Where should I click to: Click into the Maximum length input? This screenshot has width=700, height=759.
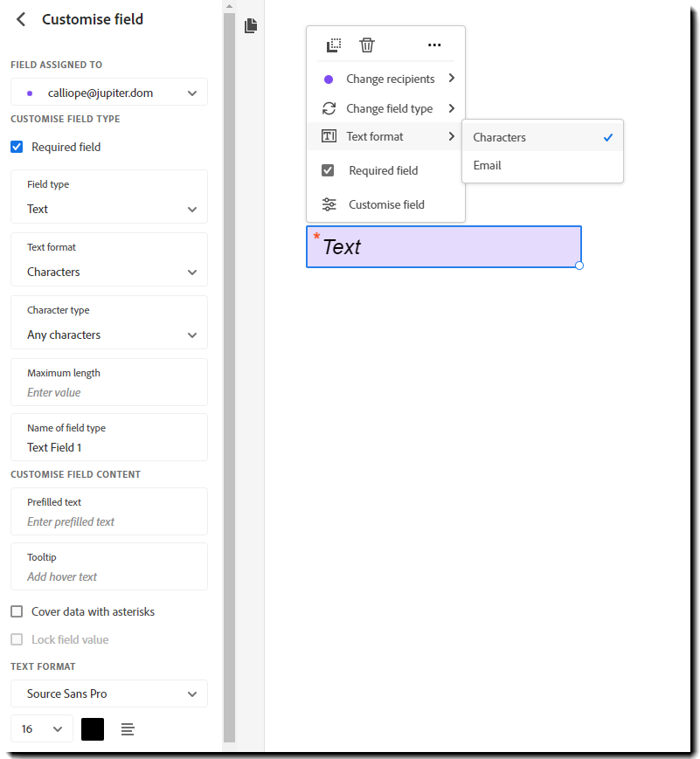tap(109, 392)
